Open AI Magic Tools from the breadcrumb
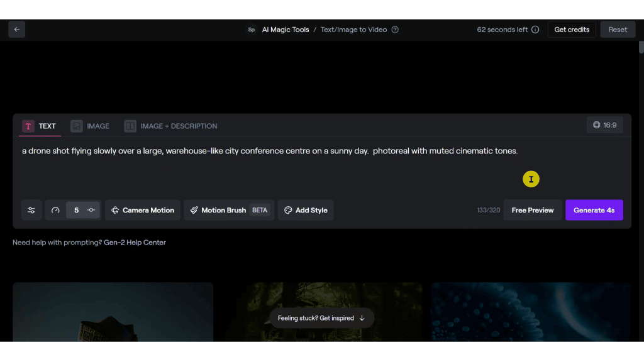The image size is (644, 362). pos(285,30)
